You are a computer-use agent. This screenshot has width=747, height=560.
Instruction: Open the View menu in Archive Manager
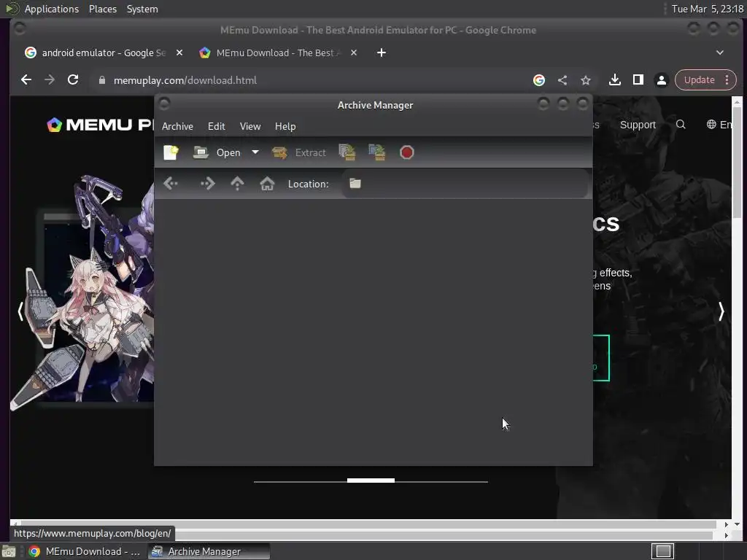click(x=250, y=126)
